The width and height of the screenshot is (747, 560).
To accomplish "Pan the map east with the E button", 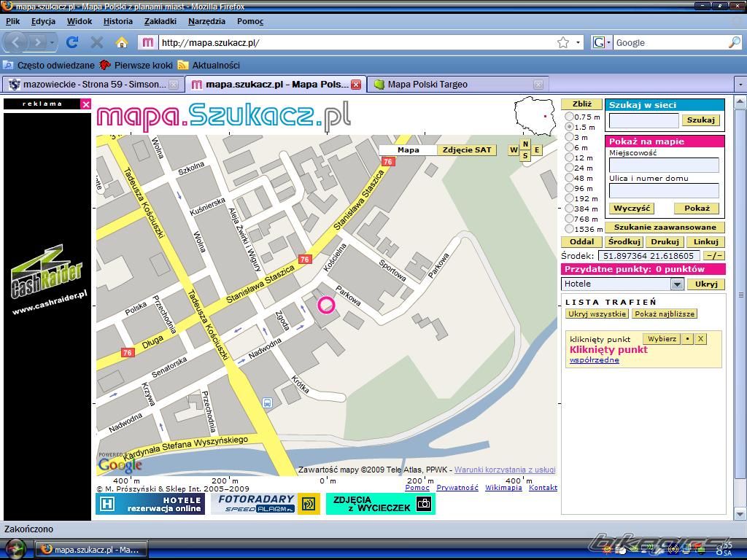I will [x=537, y=150].
